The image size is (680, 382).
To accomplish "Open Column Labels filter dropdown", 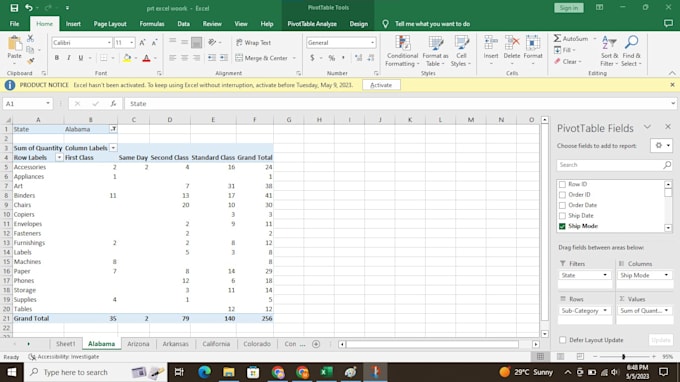I will [x=113, y=148].
